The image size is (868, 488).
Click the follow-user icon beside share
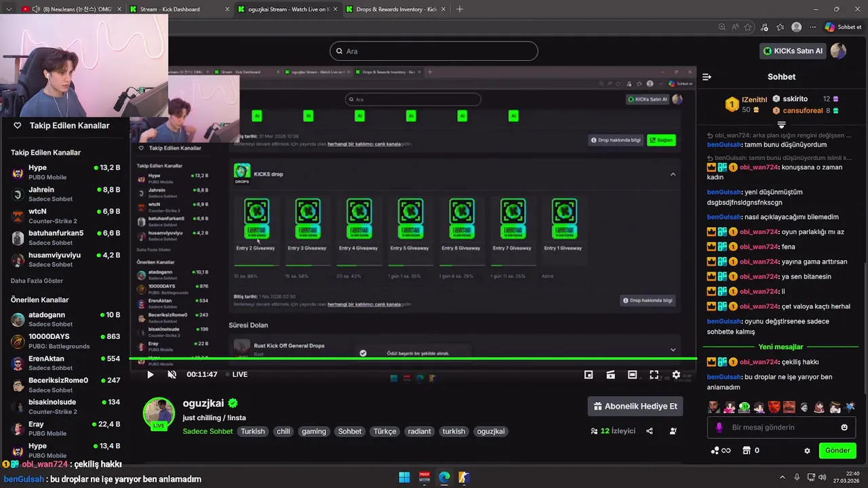point(673,431)
